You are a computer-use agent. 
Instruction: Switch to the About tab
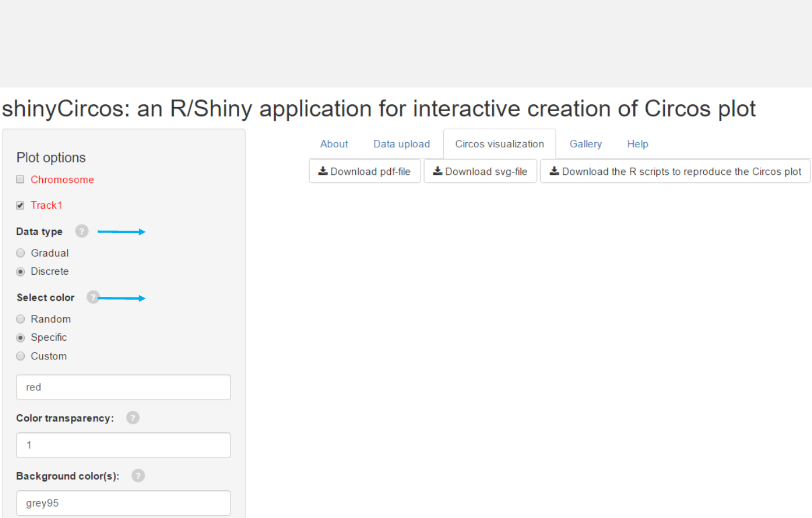tap(334, 144)
